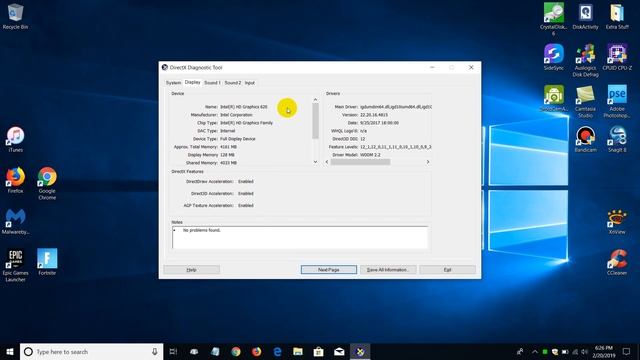Open the green Android desktop shortcut
Screen dimensions: 640x360
click(x=553, y=98)
